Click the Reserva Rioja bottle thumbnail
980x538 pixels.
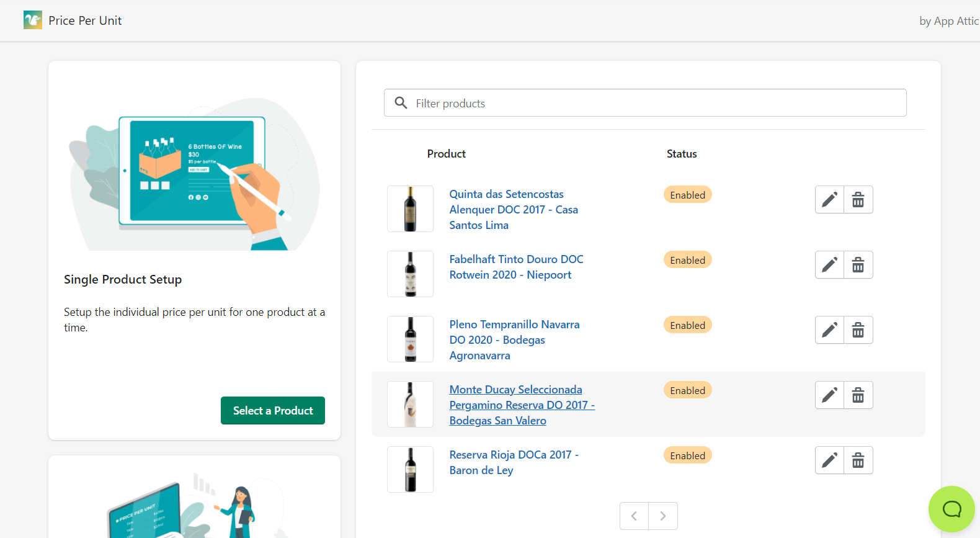coord(410,470)
